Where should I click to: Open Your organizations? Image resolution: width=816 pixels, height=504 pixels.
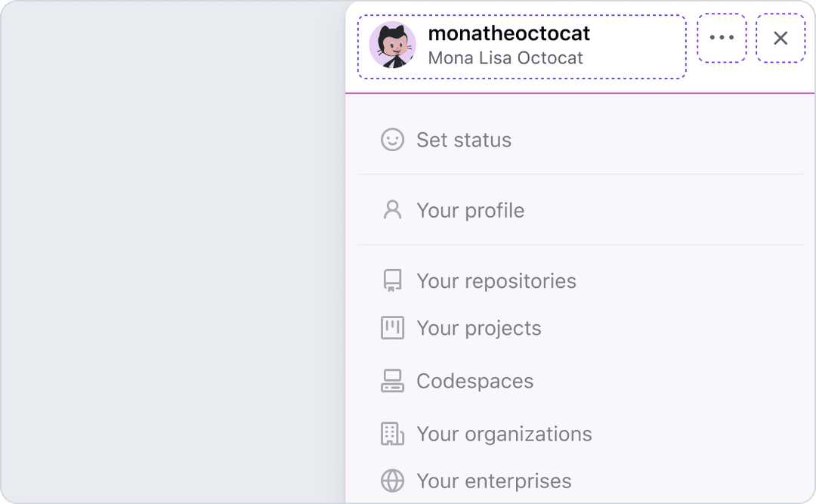point(504,434)
